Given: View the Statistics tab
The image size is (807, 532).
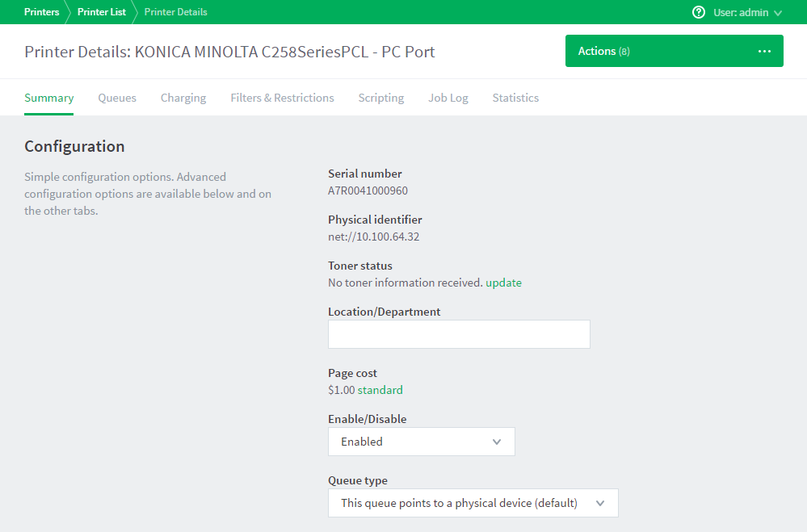Looking at the screenshot, I should tap(515, 98).
